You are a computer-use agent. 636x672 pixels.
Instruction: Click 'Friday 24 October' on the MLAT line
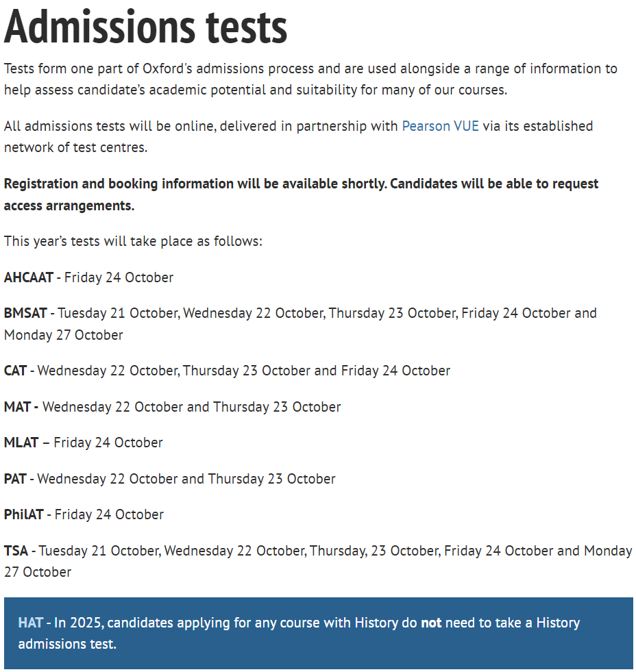point(108,442)
